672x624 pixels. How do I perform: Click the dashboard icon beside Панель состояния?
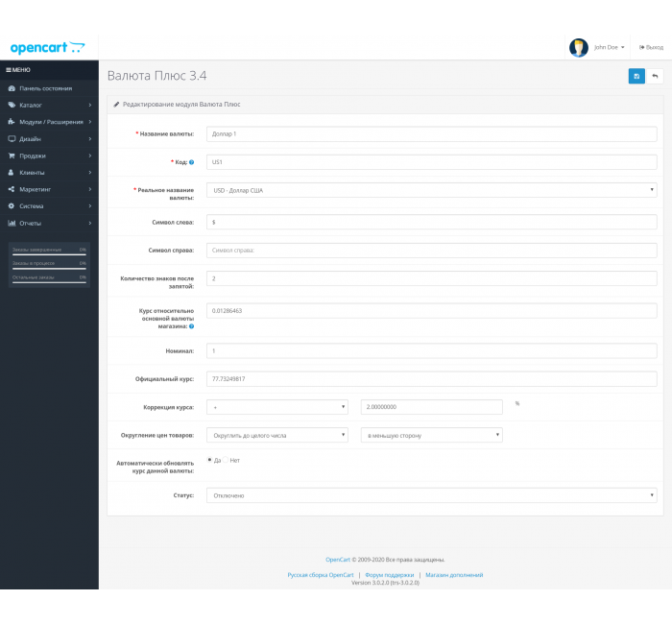click(x=12, y=88)
